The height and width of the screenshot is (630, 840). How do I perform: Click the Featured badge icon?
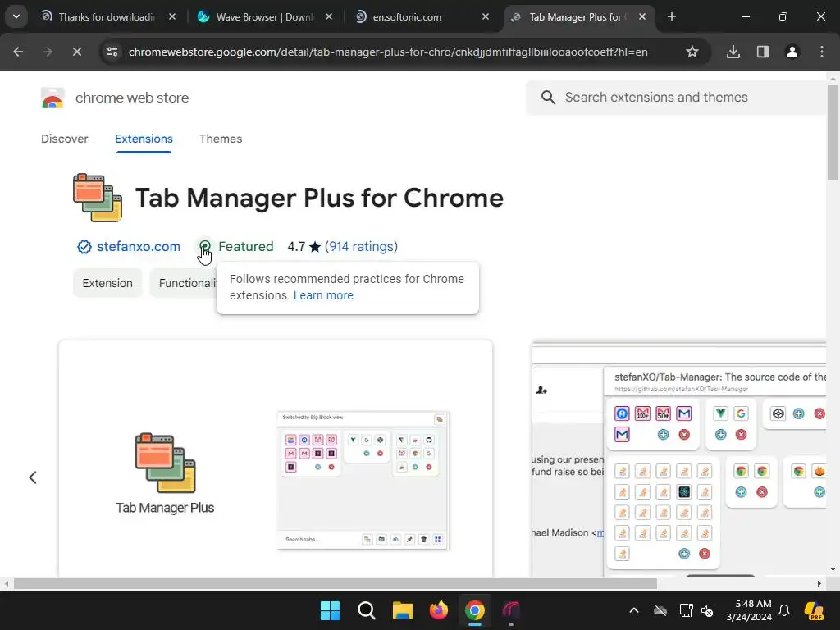(x=204, y=246)
